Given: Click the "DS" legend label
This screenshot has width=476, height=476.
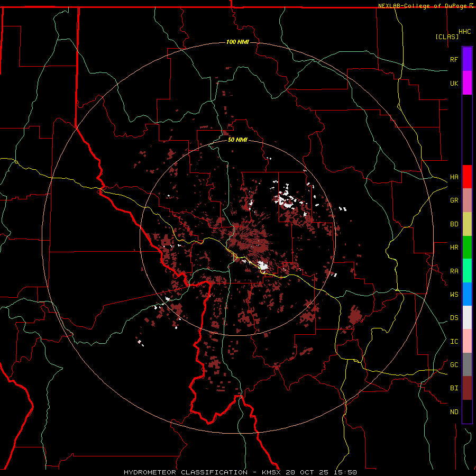Looking at the screenshot, I should tap(454, 318).
